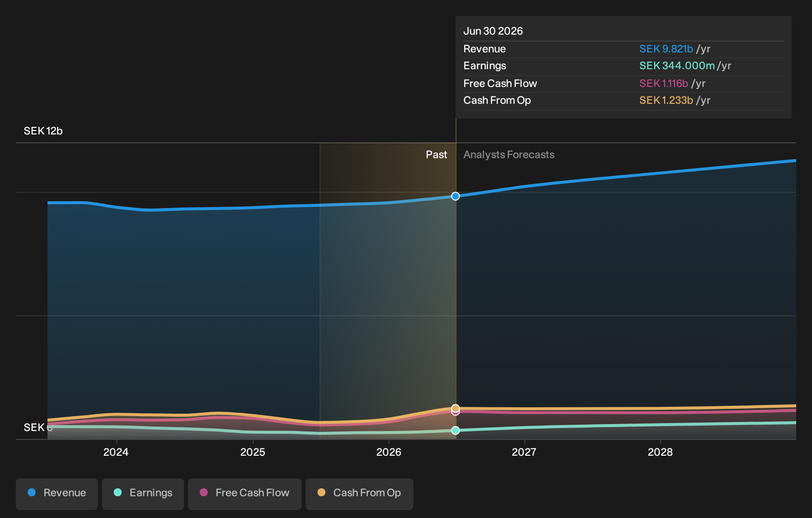
Task: Click the orange Cash From Op legend dot
Action: pyautogui.click(x=321, y=492)
